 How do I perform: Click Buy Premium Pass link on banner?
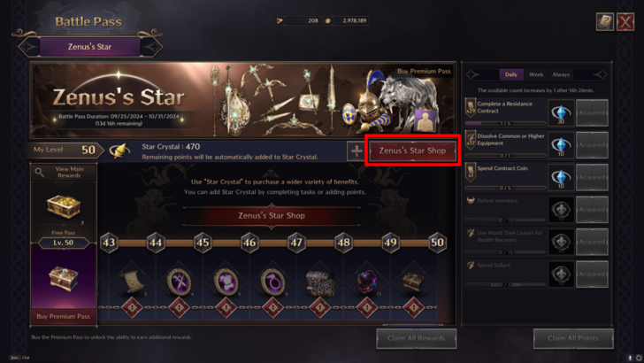tap(424, 71)
